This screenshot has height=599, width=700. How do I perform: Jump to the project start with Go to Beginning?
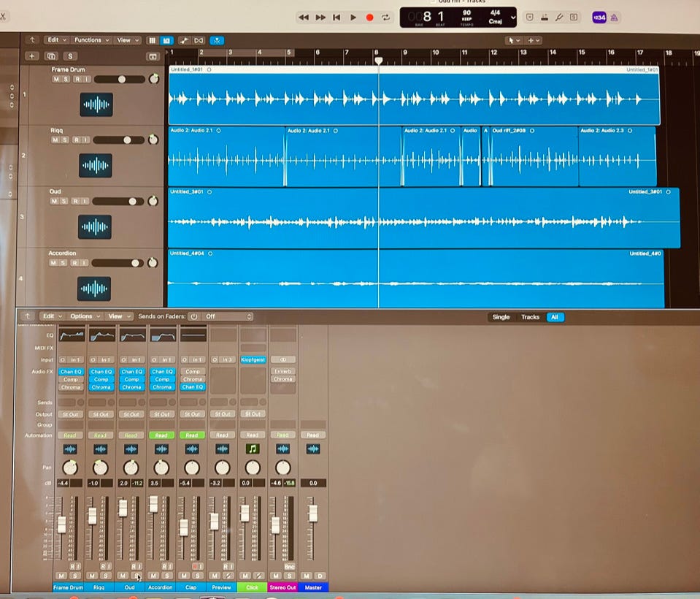coord(336,18)
